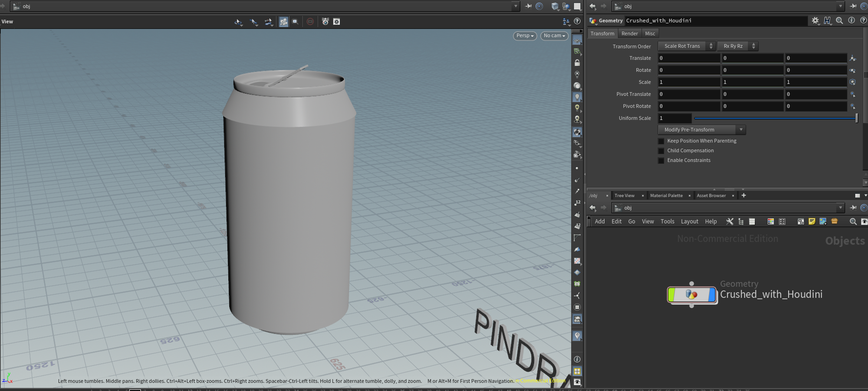Click the camera icon in the View toolbar

pyautogui.click(x=325, y=22)
